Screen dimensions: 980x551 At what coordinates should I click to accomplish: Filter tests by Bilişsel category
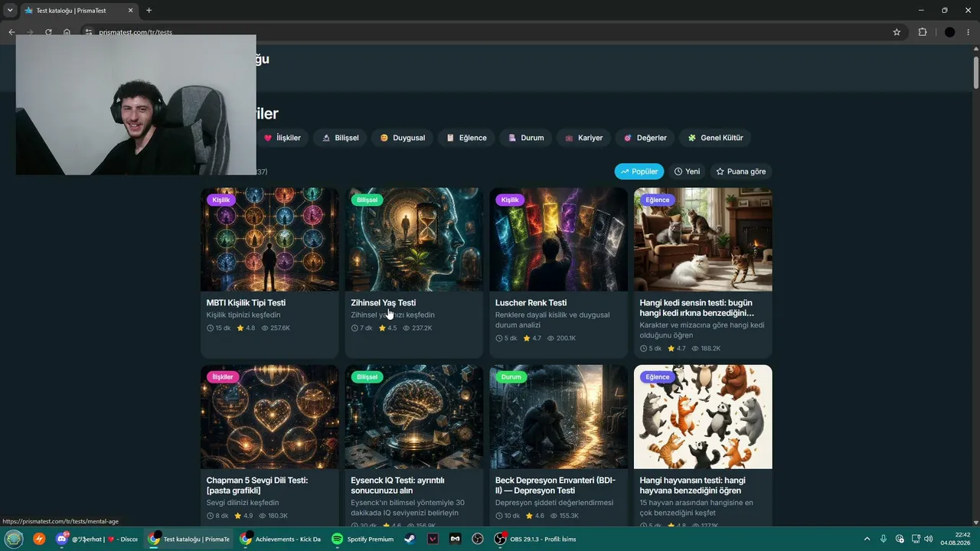pos(340,138)
